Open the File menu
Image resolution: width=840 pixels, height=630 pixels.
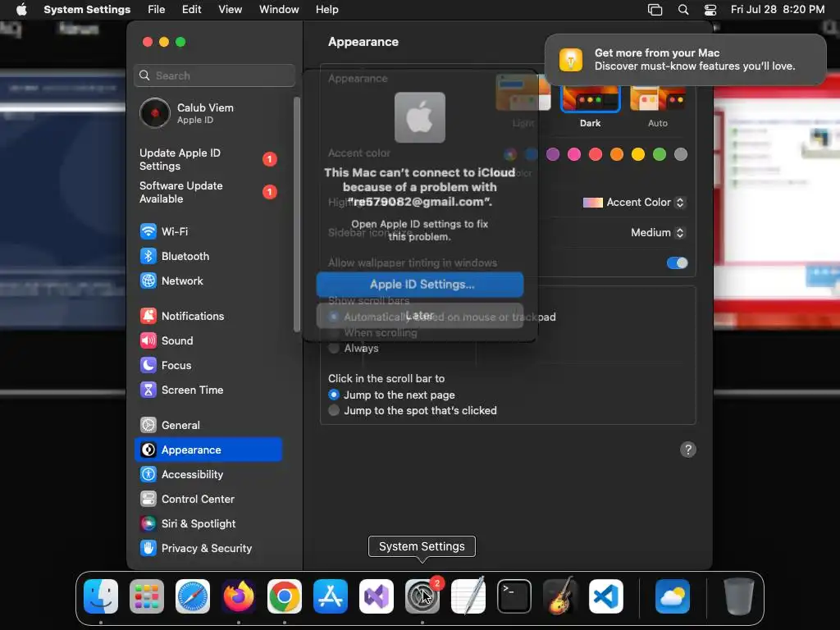click(157, 10)
